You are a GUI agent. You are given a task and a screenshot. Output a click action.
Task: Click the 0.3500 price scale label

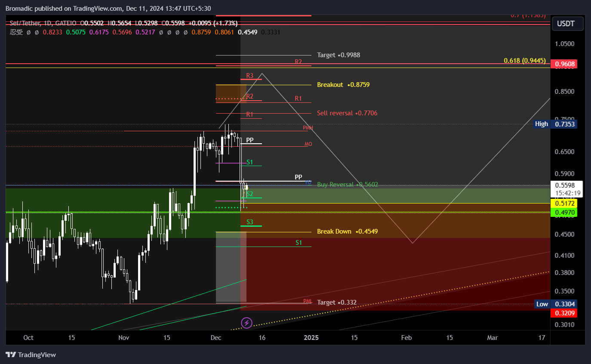pyautogui.click(x=564, y=290)
